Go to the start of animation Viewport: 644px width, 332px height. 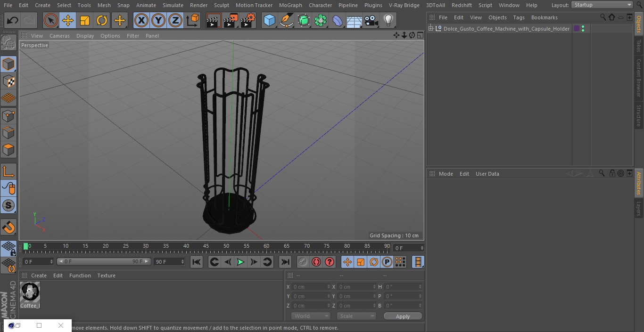(x=197, y=262)
